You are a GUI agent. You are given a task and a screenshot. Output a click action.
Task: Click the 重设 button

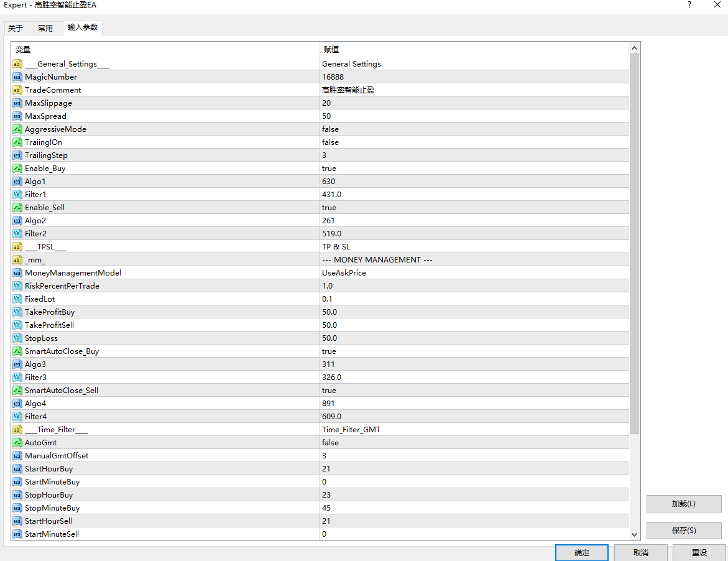click(x=699, y=553)
